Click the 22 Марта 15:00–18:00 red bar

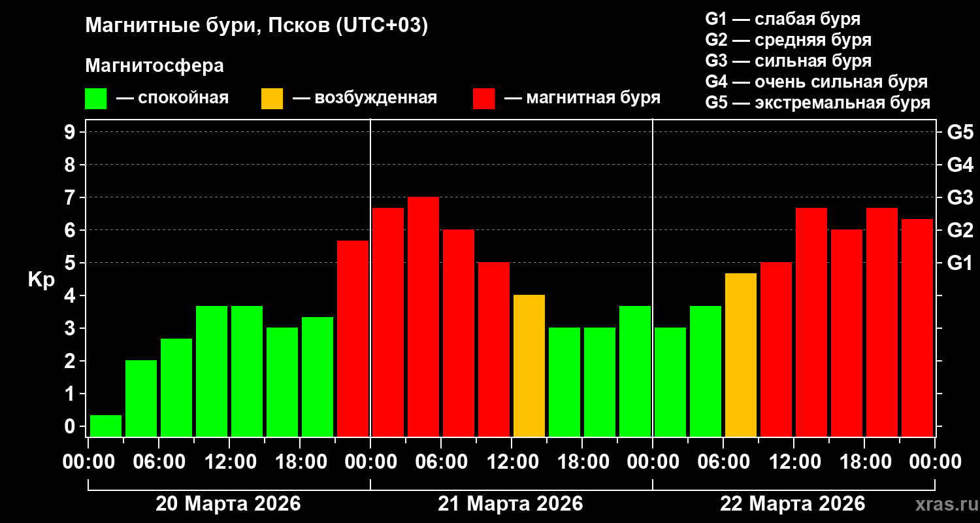[847, 333]
